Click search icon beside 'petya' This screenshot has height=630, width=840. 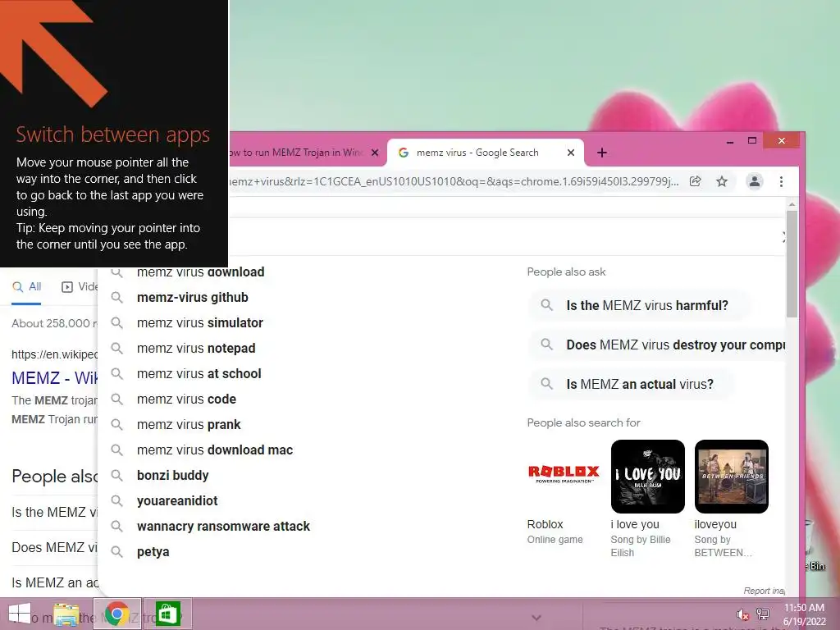point(116,552)
